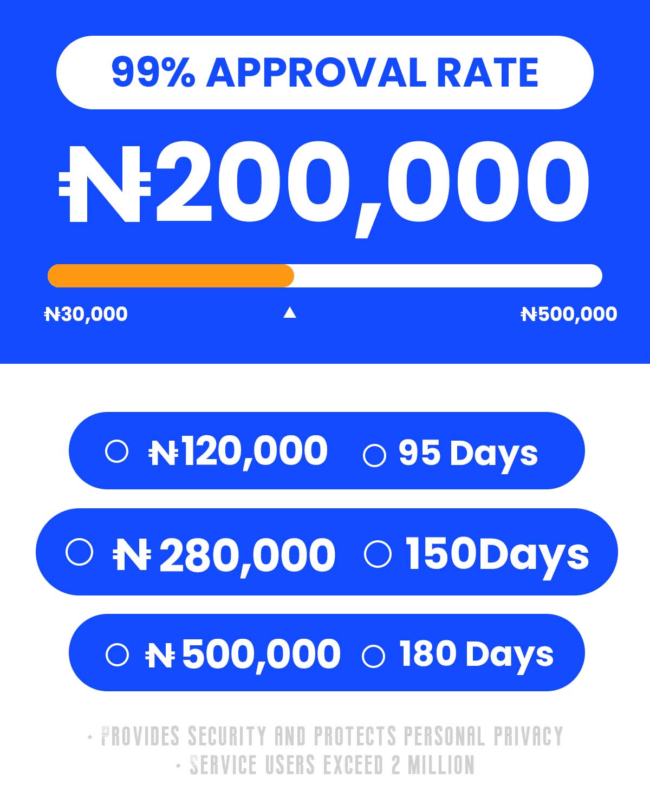Tap the 180 Days duration text

(476, 655)
